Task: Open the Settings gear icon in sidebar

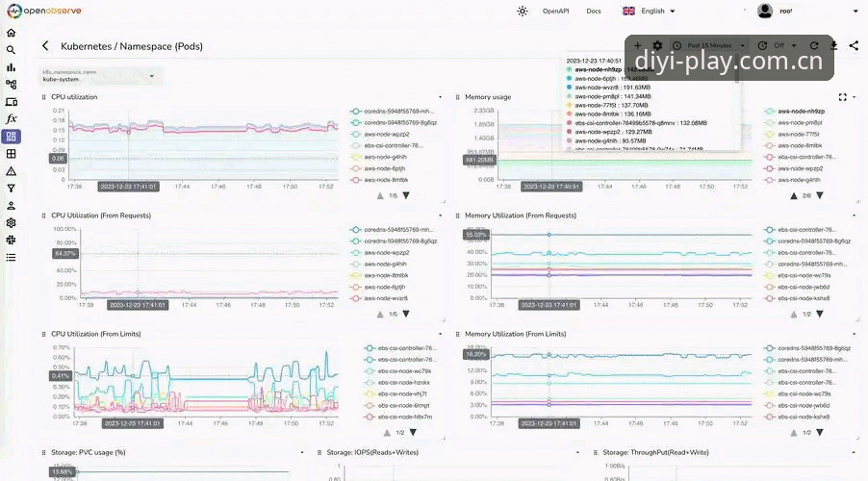Action: click(12, 222)
